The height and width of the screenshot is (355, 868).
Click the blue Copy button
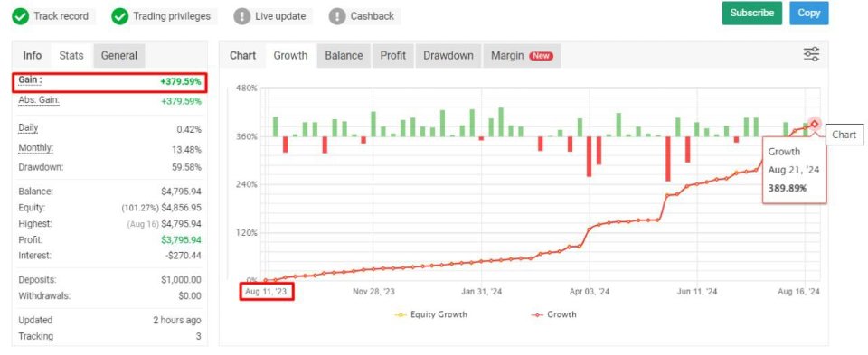coord(808,14)
